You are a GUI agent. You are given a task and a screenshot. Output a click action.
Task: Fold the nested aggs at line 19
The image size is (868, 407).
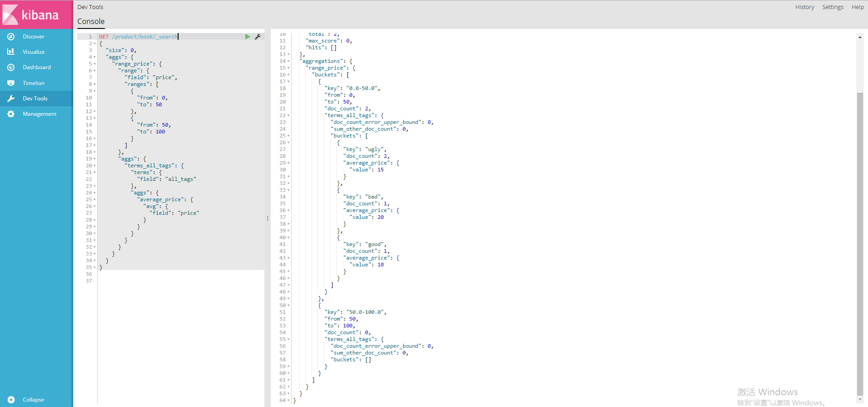(x=94, y=159)
